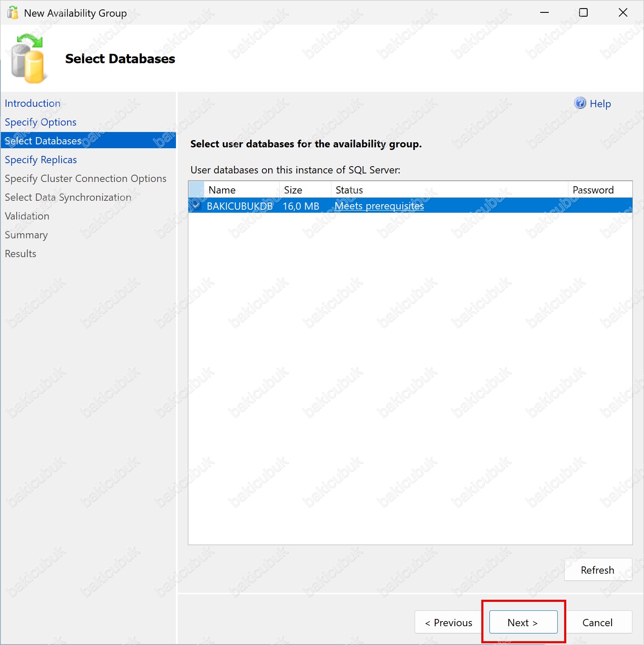Toggle the BAKICUBUKDB database checkbox

[196, 205]
